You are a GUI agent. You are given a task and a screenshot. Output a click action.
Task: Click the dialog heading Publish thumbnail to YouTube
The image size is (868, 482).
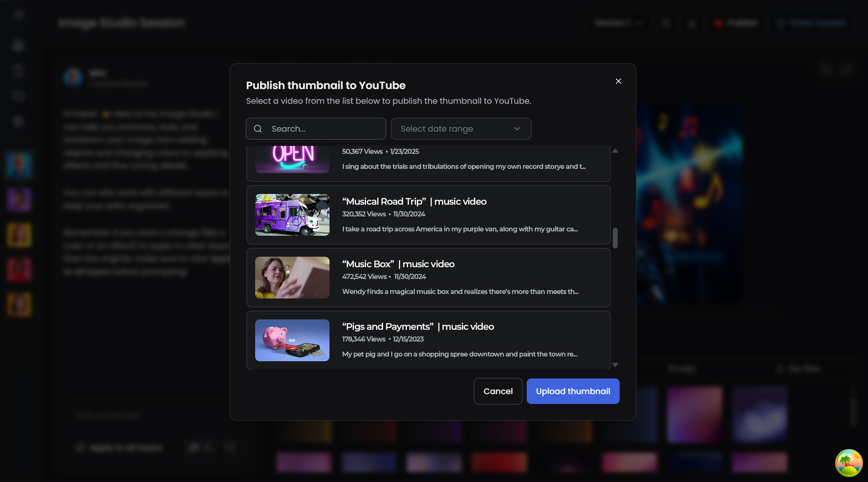[326, 85]
